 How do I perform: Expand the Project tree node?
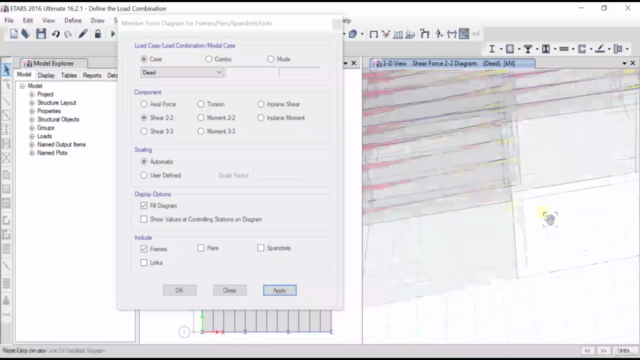point(31,94)
